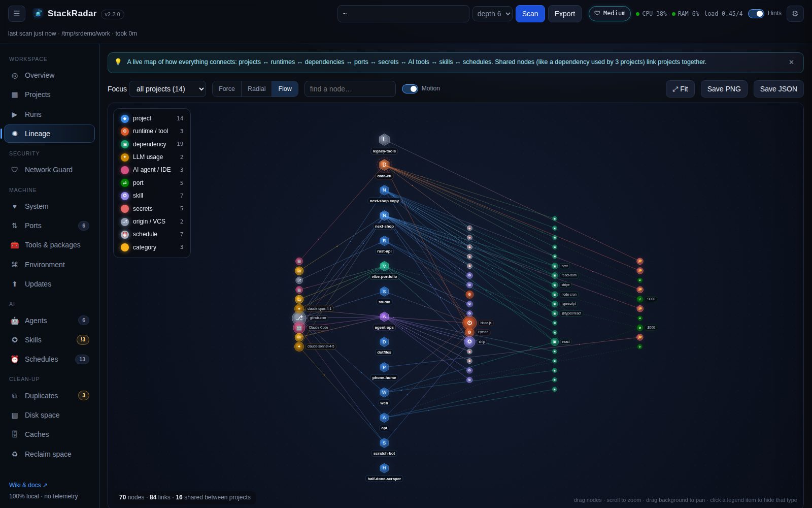Click the Export button
Viewport: 812px width, 508px height.
(x=564, y=14)
